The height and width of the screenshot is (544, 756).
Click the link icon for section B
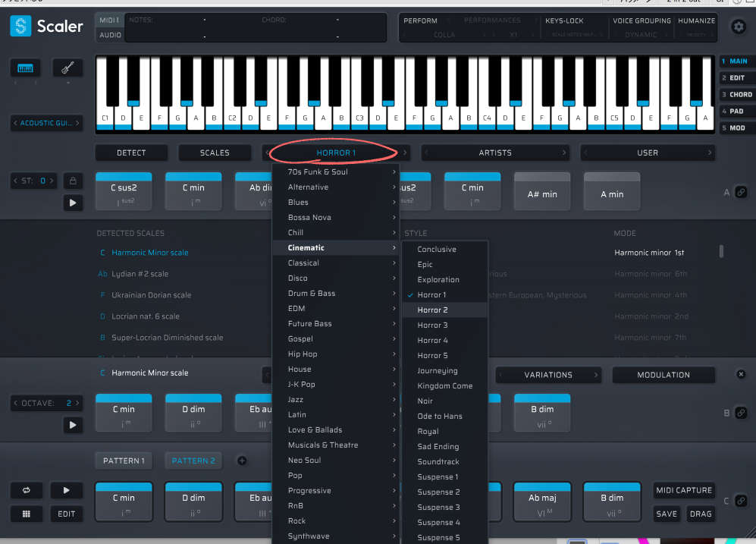(741, 413)
